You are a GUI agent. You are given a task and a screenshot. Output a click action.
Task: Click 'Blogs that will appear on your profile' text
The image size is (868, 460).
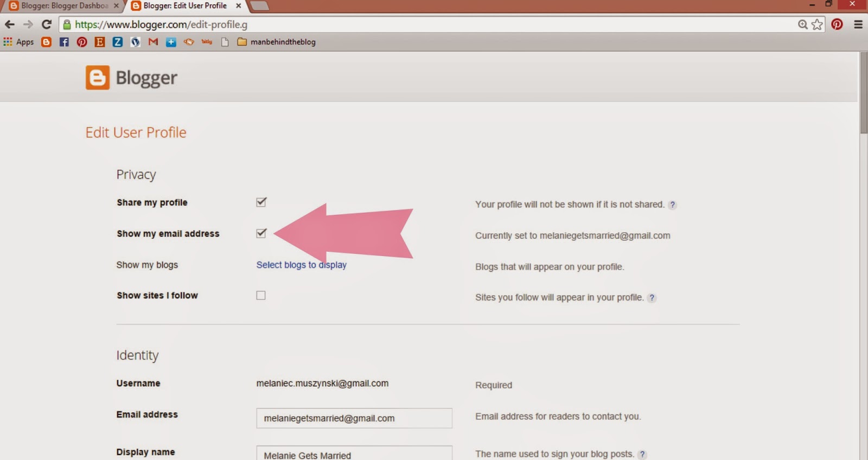point(550,267)
